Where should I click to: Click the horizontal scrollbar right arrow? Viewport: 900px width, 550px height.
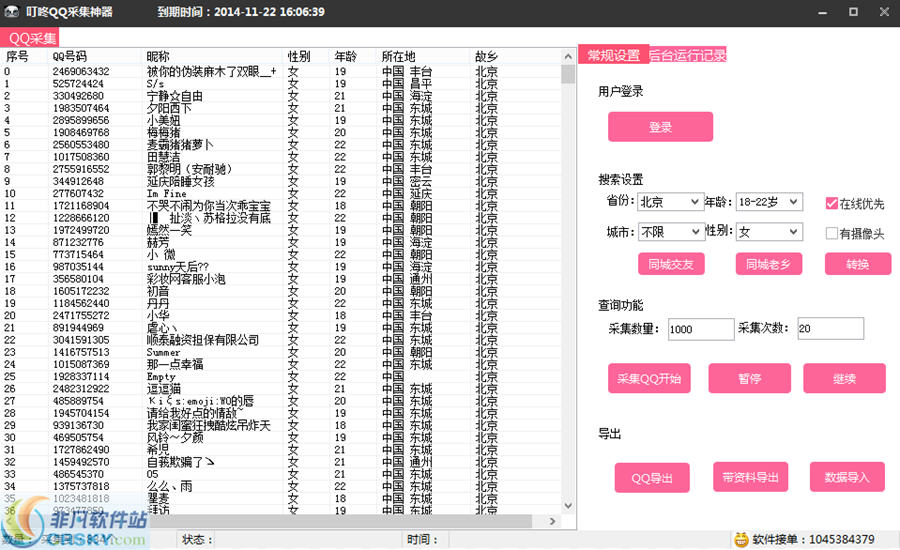(x=552, y=521)
